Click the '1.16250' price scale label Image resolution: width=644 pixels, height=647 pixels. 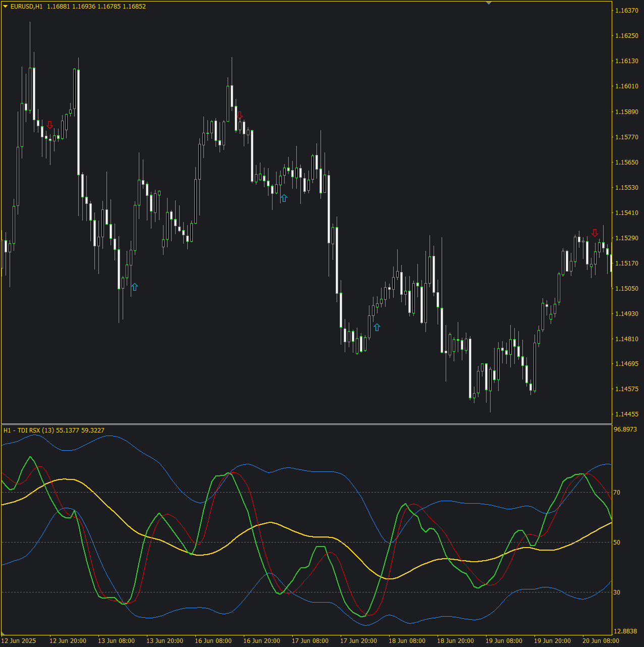[626, 36]
